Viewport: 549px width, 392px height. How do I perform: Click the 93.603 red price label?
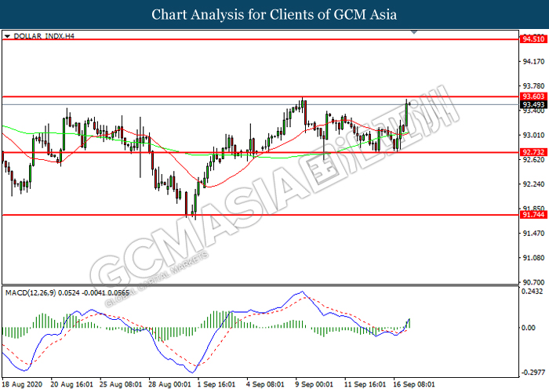pos(533,96)
